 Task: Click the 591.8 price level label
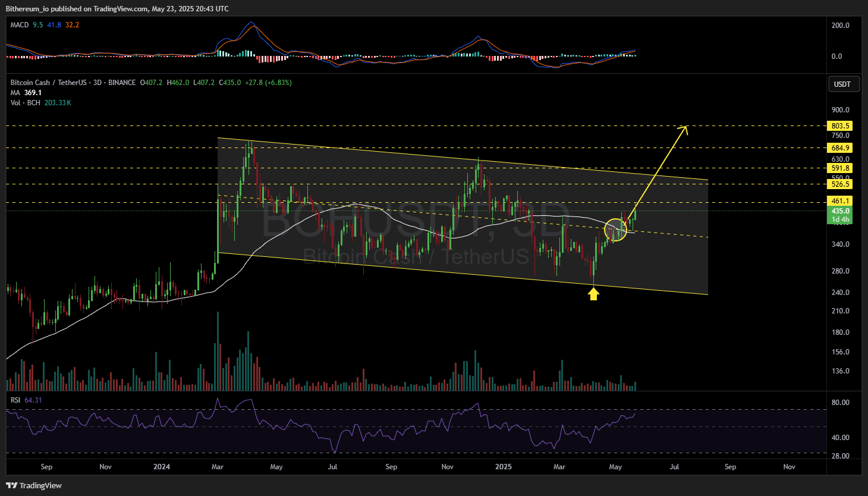840,168
